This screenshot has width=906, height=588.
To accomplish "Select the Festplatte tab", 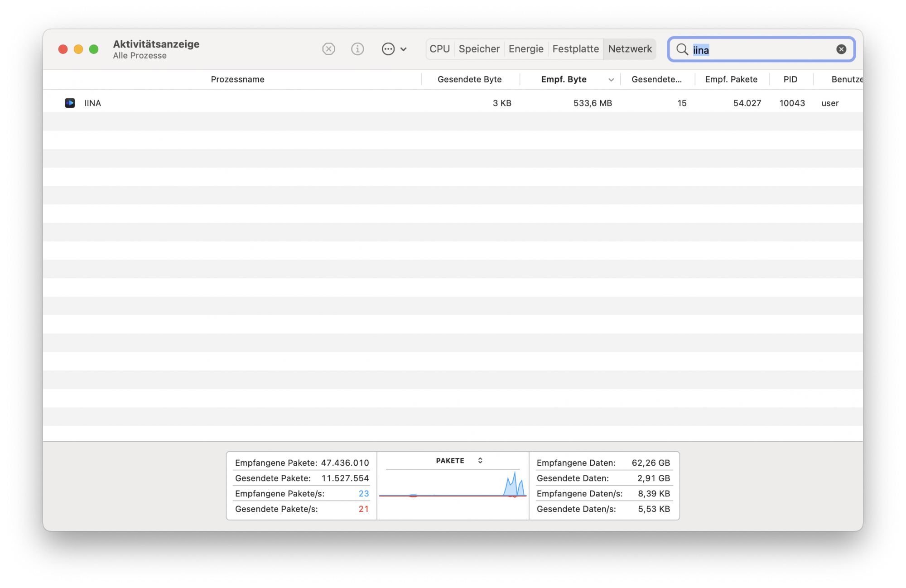I will click(x=575, y=49).
